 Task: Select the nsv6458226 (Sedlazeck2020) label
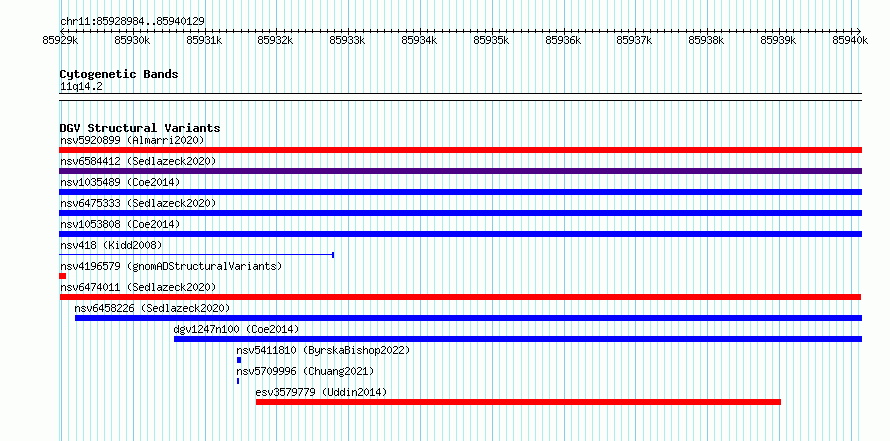click(x=152, y=308)
